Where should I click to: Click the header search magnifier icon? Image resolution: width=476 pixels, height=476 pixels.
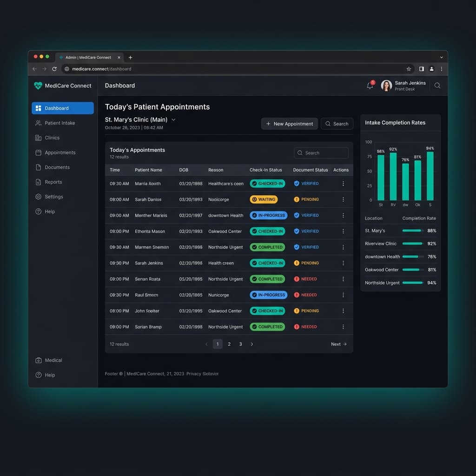(437, 86)
